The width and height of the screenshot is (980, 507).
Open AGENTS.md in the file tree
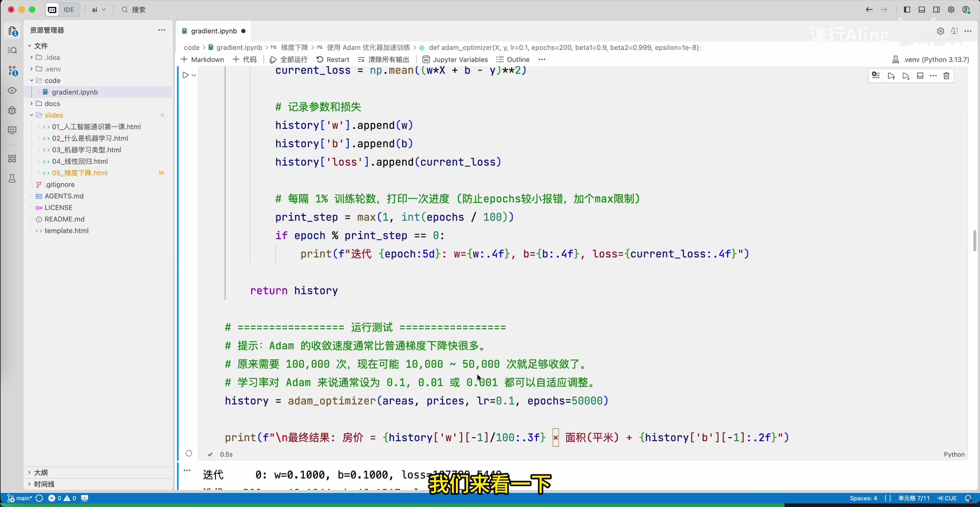(64, 196)
